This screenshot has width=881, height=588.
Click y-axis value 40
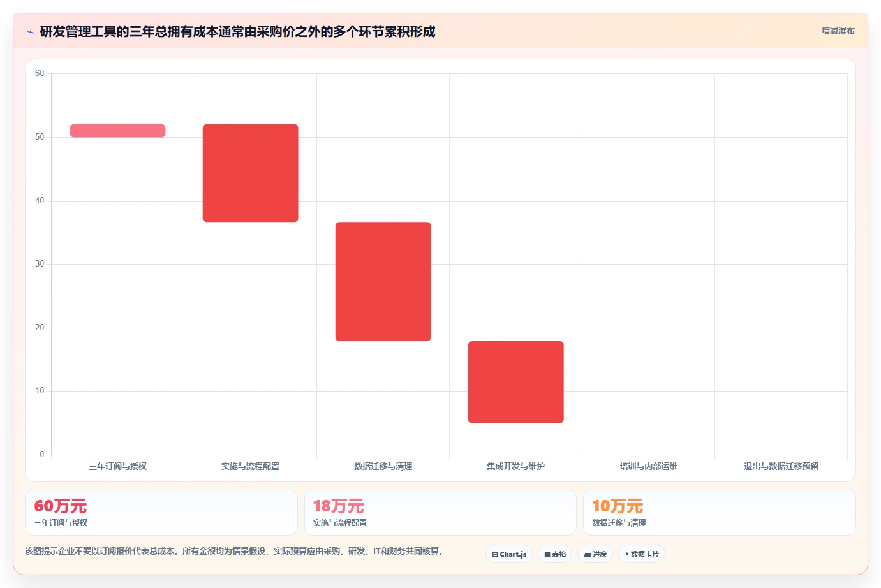tap(40, 201)
